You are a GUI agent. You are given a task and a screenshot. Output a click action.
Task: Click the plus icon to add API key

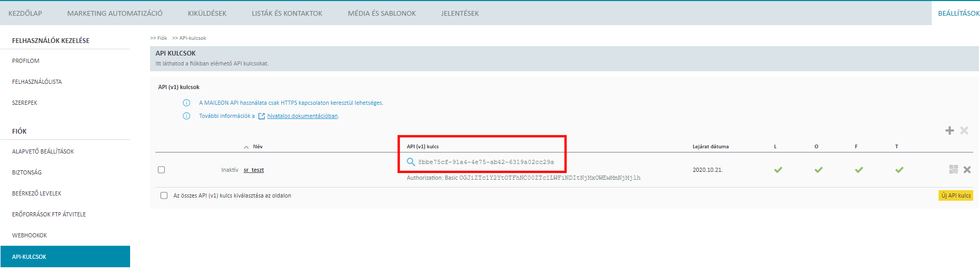(950, 130)
